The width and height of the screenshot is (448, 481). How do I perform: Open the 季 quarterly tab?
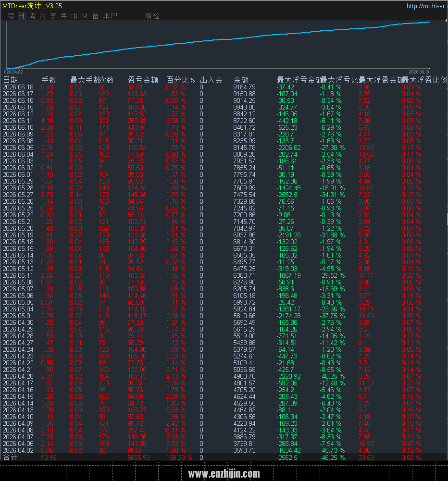point(53,16)
